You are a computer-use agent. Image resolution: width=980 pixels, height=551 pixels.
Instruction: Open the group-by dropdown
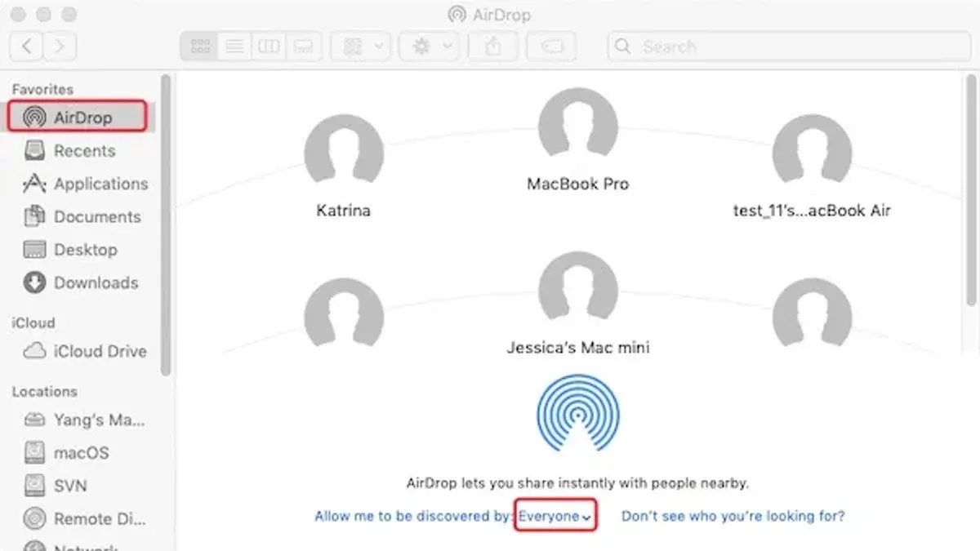361,47
